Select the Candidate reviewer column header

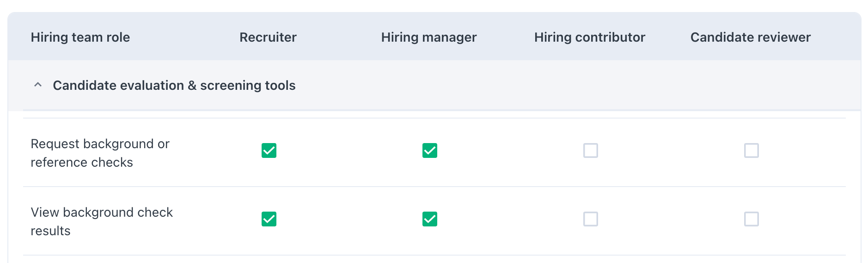751,37
